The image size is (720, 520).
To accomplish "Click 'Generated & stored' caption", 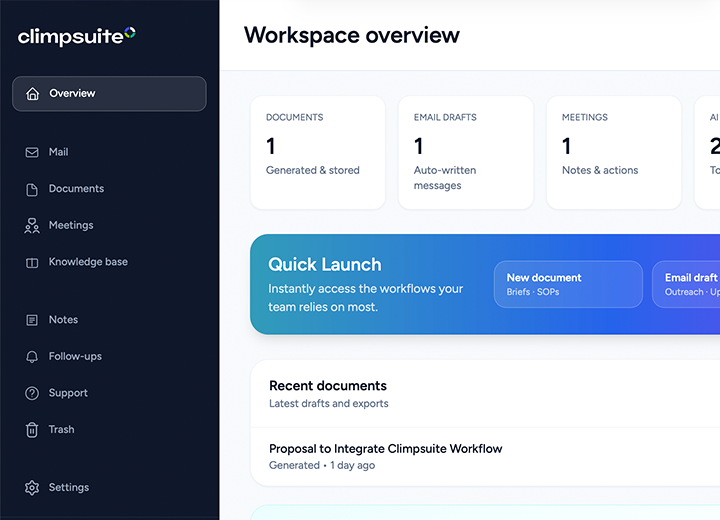I will (313, 170).
